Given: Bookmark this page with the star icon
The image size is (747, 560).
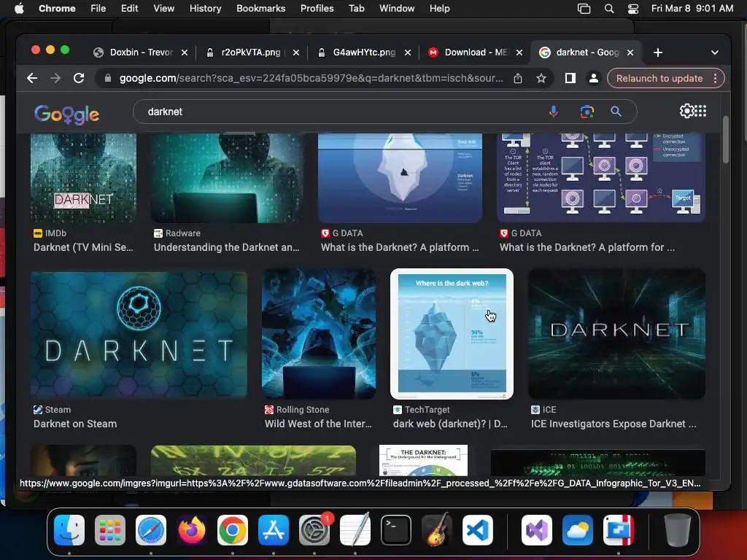Looking at the screenshot, I should 541,78.
